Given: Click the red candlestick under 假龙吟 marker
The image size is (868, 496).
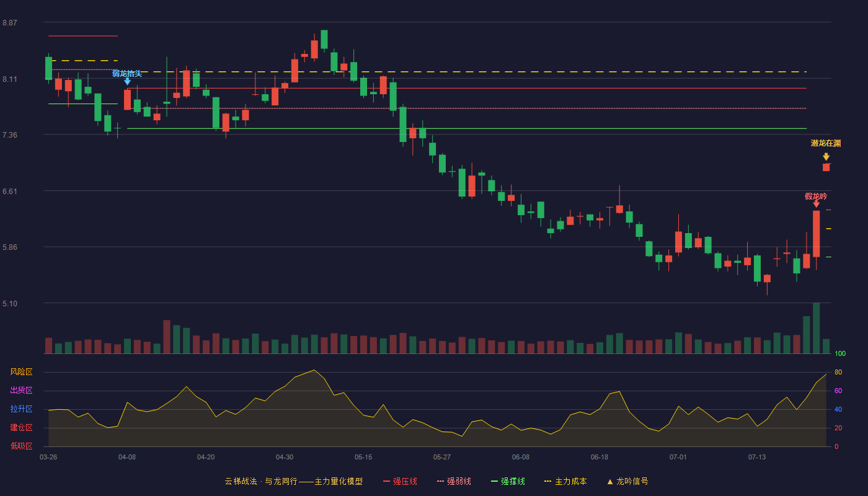Looking at the screenshot, I should pos(816,234).
